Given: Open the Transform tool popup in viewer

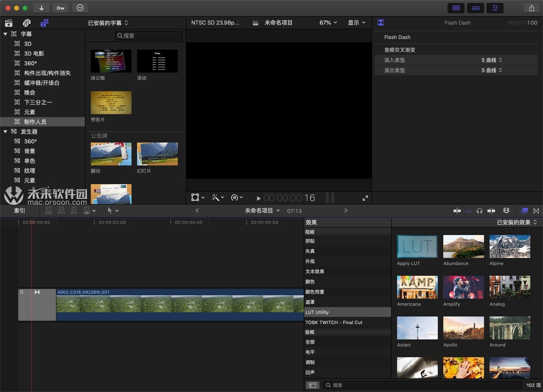Looking at the screenshot, I should click(198, 198).
